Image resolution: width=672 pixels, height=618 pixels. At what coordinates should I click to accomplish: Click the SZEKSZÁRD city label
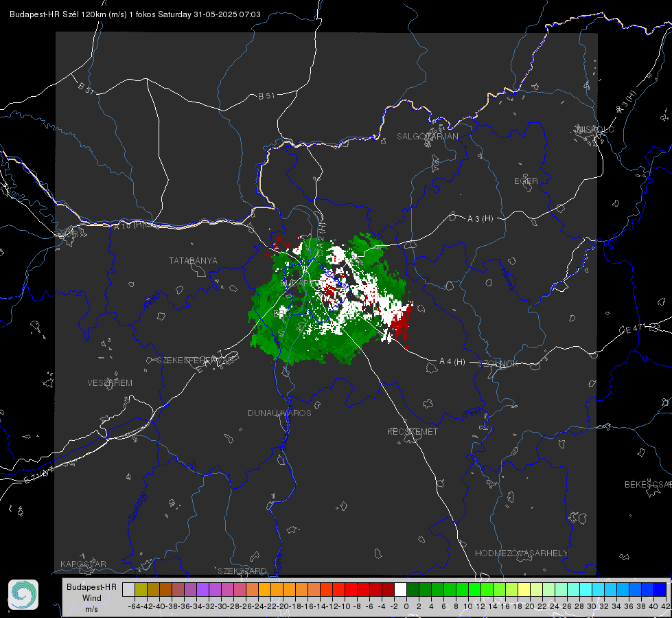click(242, 571)
